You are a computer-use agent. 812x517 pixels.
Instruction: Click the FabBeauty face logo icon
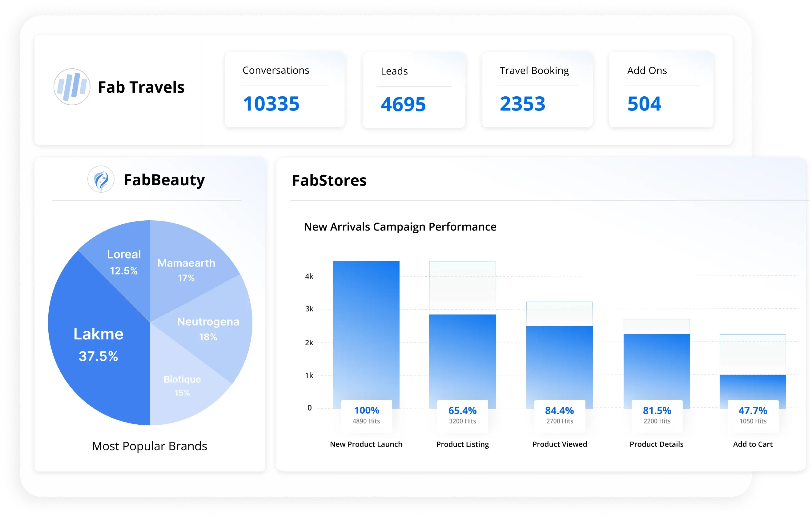click(101, 179)
